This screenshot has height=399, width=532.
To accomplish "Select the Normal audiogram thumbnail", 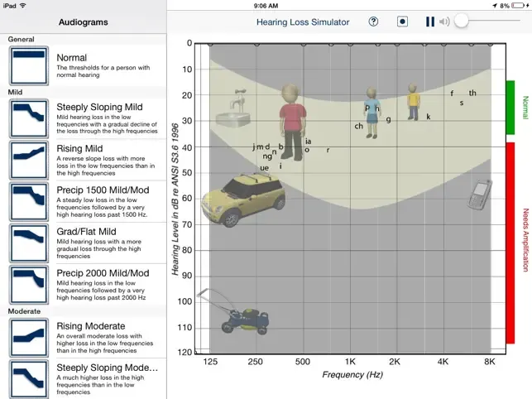I will (x=29, y=66).
